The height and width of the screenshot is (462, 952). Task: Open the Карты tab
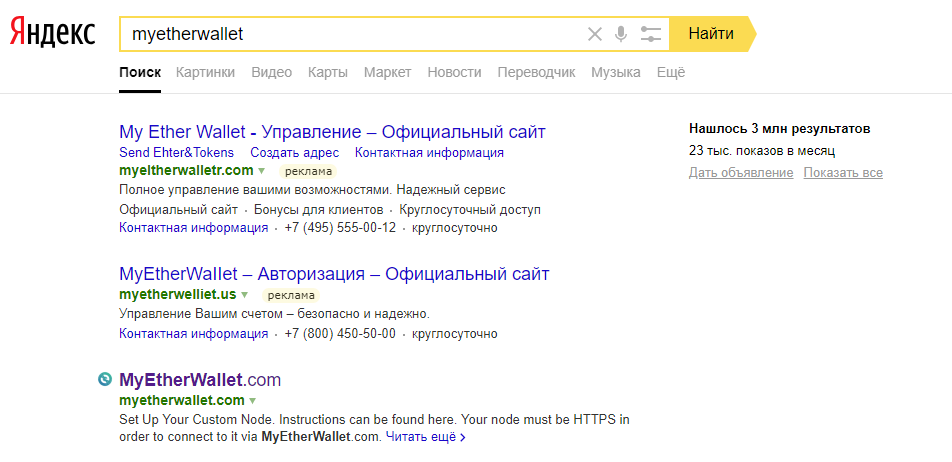[x=328, y=72]
